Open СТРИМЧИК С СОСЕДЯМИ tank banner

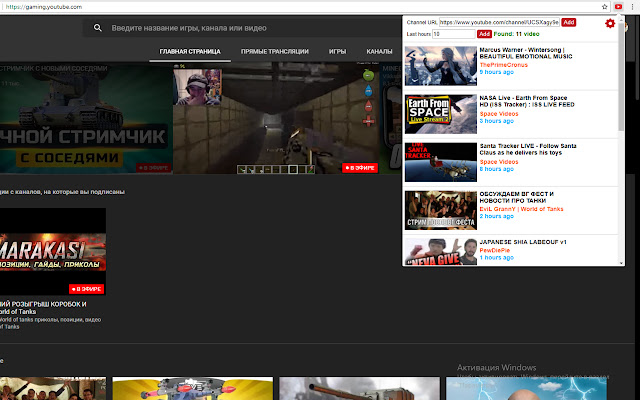point(86,118)
